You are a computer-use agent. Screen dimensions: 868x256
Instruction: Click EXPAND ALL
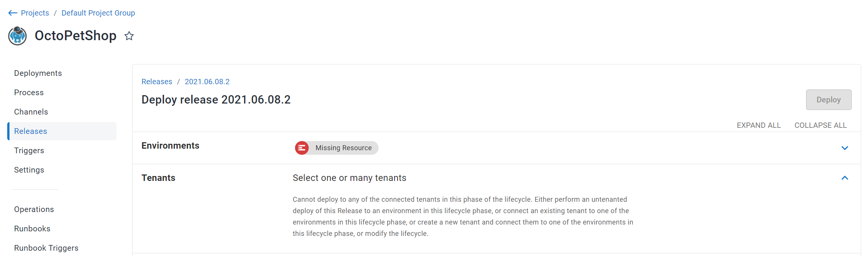tap(759, 125)
